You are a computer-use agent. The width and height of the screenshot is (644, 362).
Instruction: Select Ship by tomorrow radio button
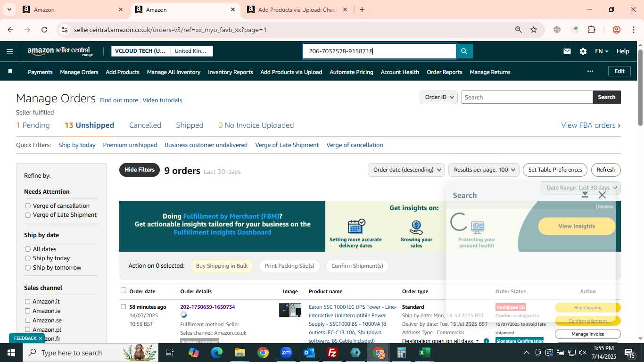(x=28, y=267)
